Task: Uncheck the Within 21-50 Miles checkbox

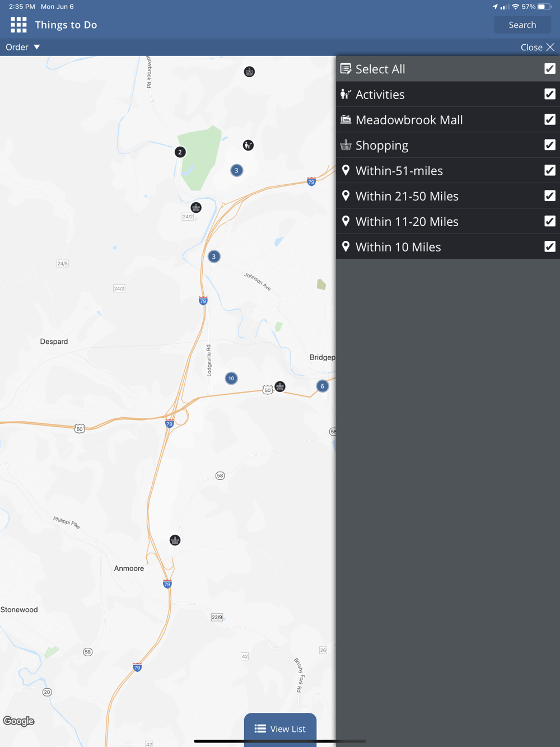Action: 550,195
